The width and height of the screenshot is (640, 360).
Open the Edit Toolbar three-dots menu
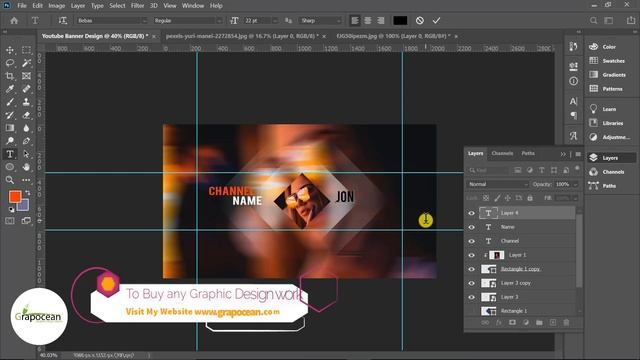click(x=26, y=180)
